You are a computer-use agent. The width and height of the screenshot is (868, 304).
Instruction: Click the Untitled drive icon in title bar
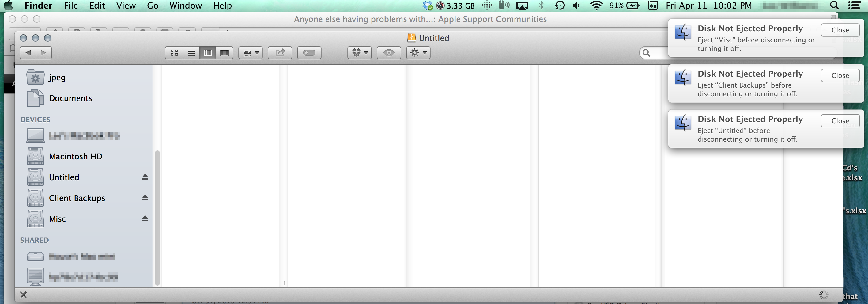pyautogui.click(x=411, y=38)
